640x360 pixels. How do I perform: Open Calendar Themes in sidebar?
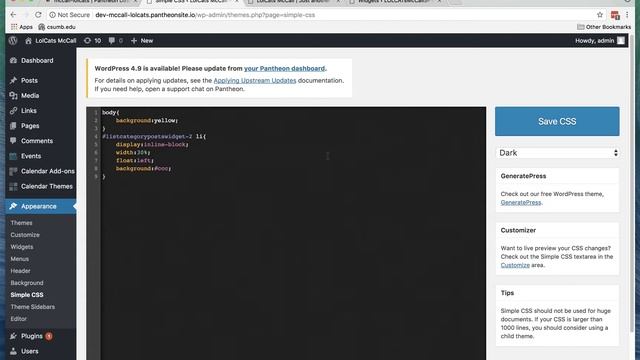47,186
